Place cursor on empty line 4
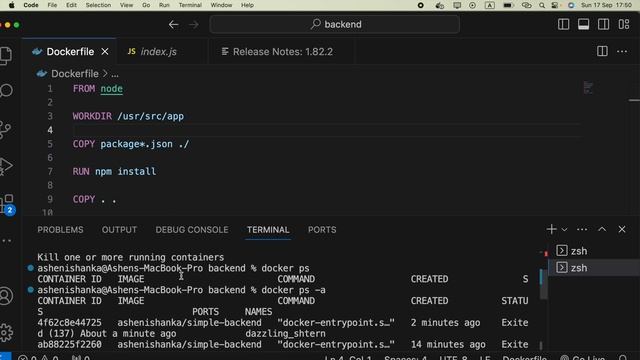The height and width of the screenshot is (360, 640). point(327,130)
